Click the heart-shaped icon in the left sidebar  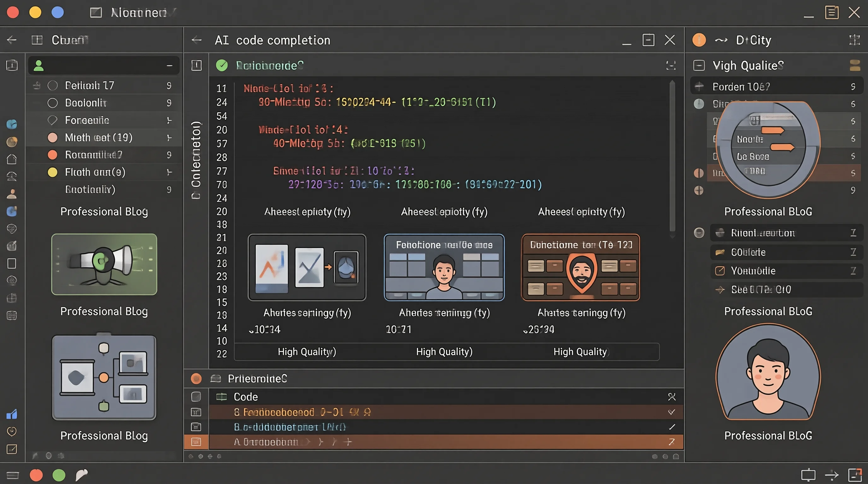pos(12,431)
